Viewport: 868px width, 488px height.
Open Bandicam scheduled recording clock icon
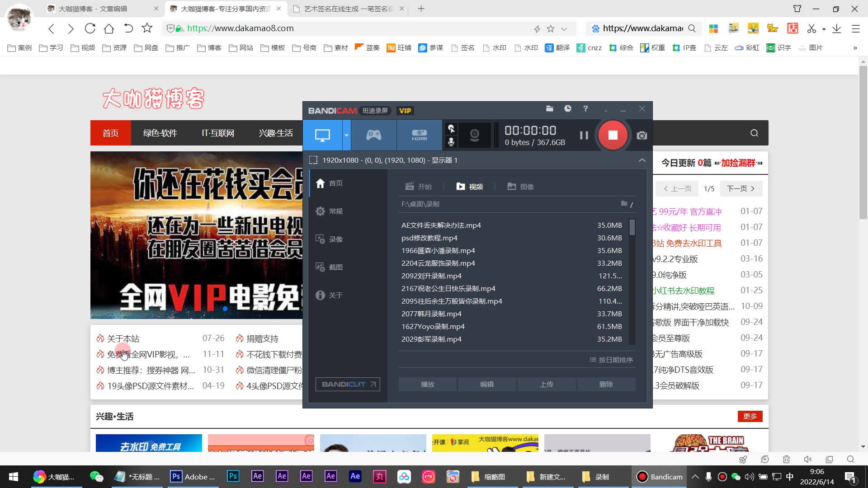pos(568,108)
